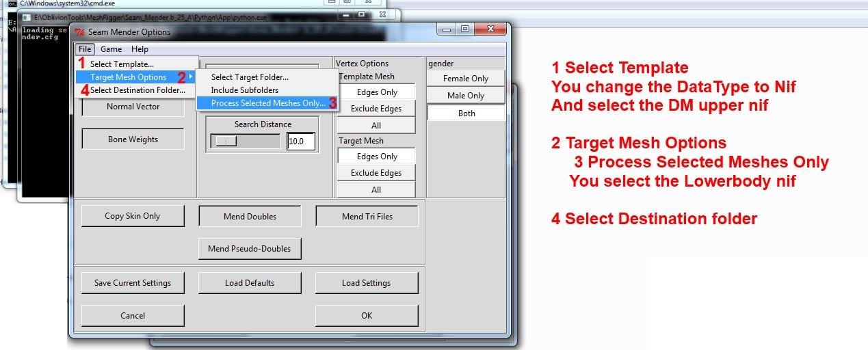The width and height of the screenshot is (868, 350).
Task: Choose Female Only gender option
Action: click(466, 79)
